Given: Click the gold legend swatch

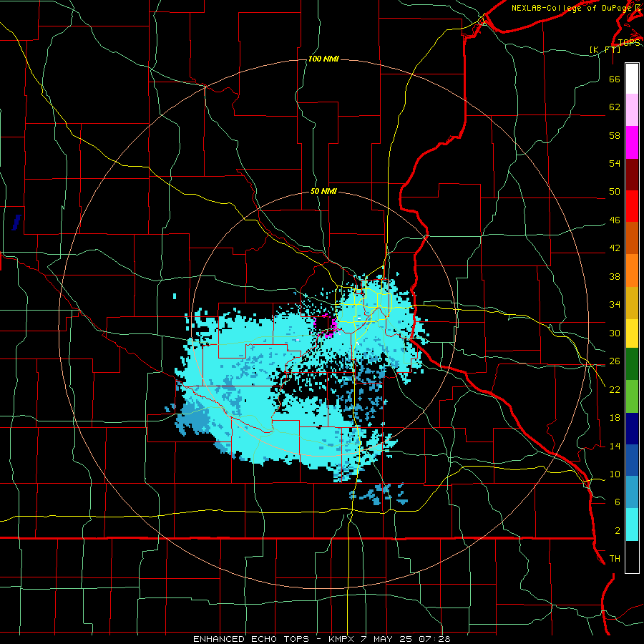Looking at the screenshot, I should click(632, 303).
